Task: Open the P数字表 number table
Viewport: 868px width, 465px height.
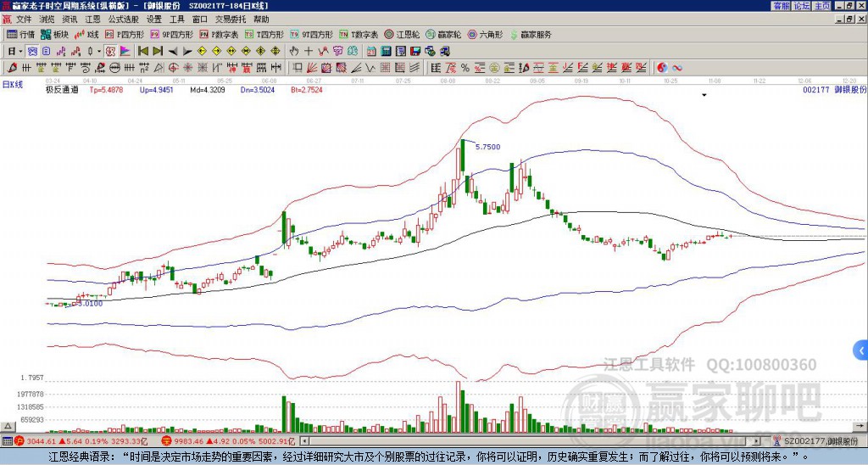Action: point(219,34)
